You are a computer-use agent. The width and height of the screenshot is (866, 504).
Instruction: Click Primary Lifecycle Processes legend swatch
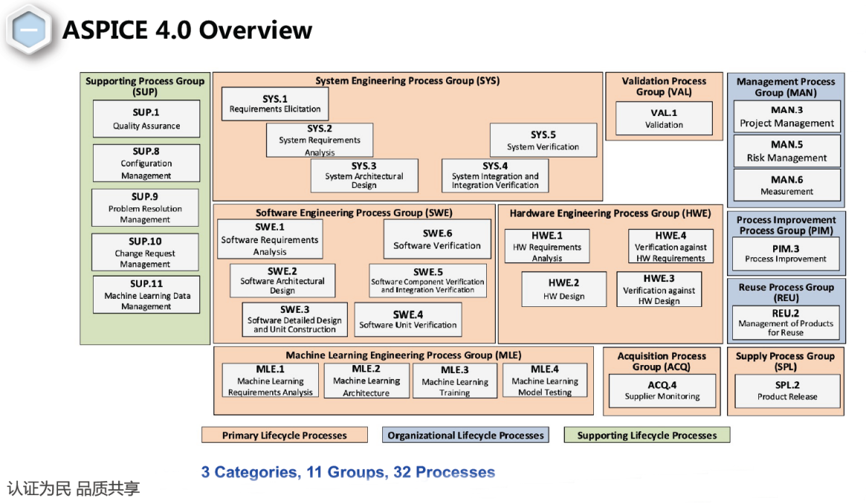pyautogui.click(x=284, y=435)
